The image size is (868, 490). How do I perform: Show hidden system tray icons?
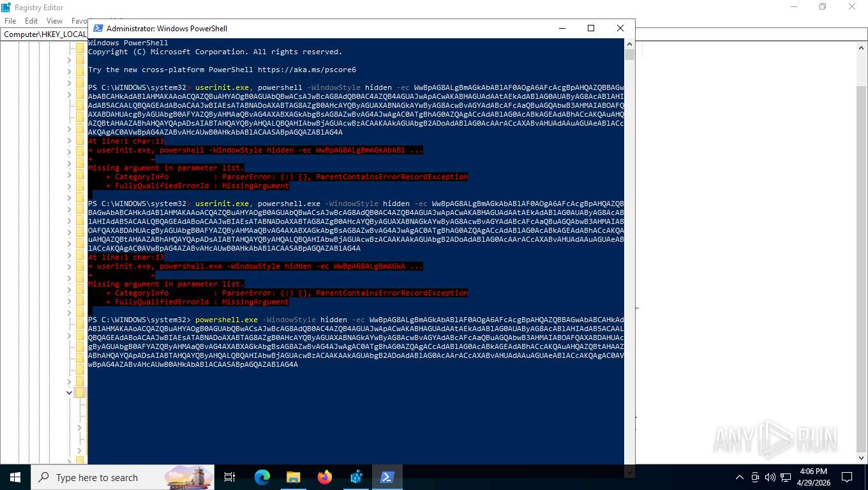740,477
